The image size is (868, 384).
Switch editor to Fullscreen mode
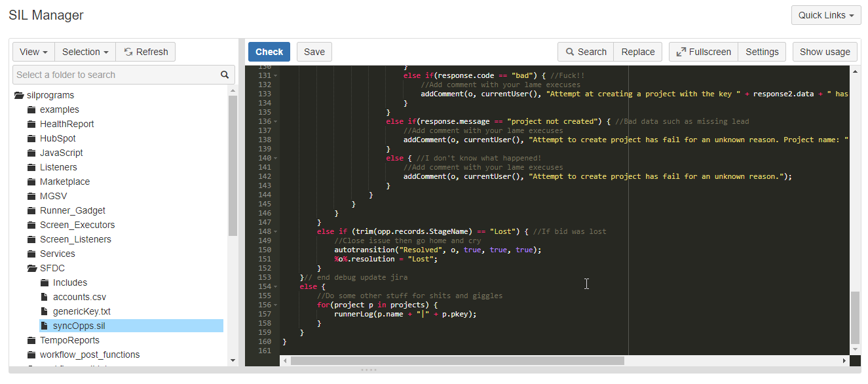(703, 52)
